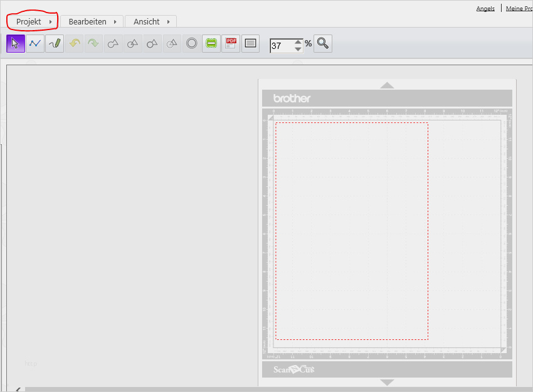Click the red PDF icon
Image resolution: width=533 pixels, height=392 pixels.
click(231, 43)
